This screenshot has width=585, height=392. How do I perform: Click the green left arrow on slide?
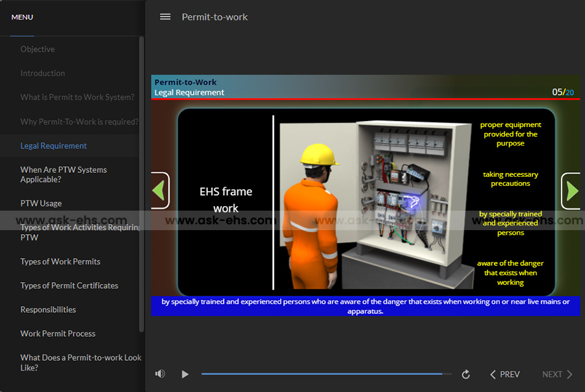(x=159, y=190)
